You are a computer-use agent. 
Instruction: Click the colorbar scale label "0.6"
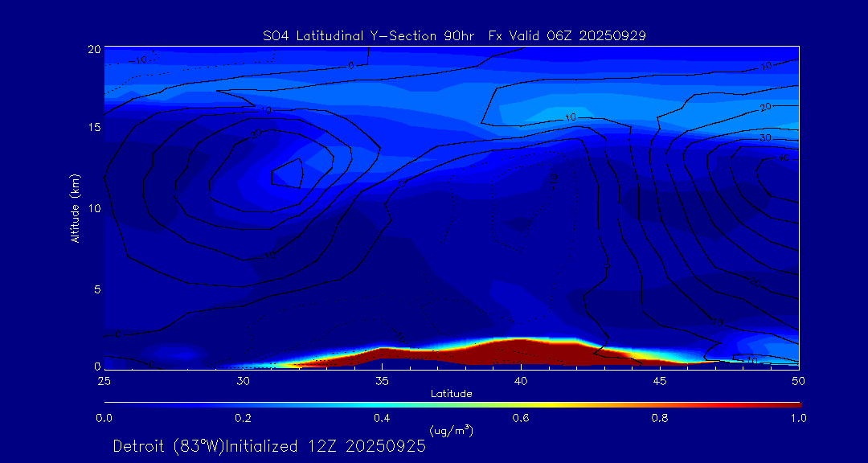tap(521, 418)
